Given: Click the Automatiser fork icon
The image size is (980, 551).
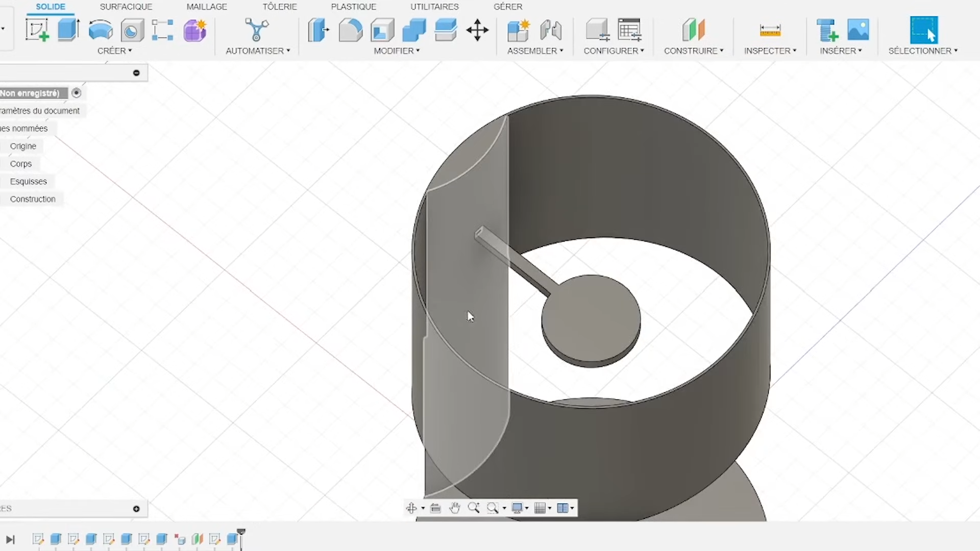Looking at the screenshot, I should coord(257,30).
